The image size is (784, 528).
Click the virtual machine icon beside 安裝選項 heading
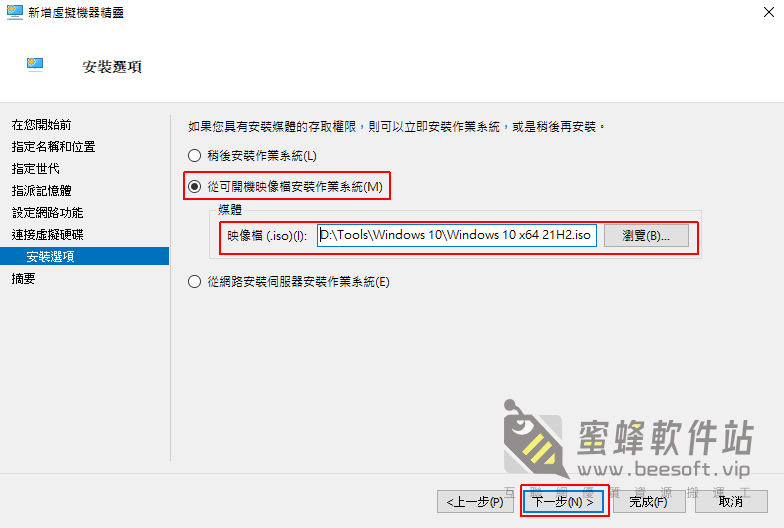(x=35, y=64)
